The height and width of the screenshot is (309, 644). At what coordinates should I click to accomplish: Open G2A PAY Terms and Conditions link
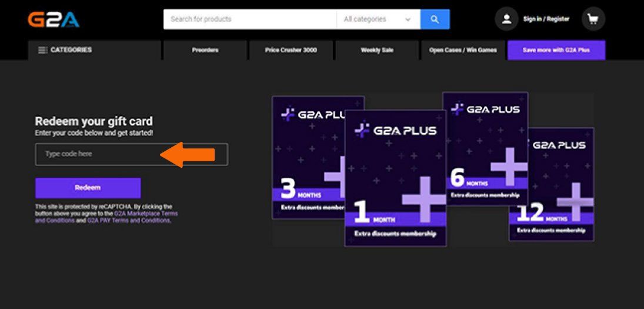click(128, 220)
